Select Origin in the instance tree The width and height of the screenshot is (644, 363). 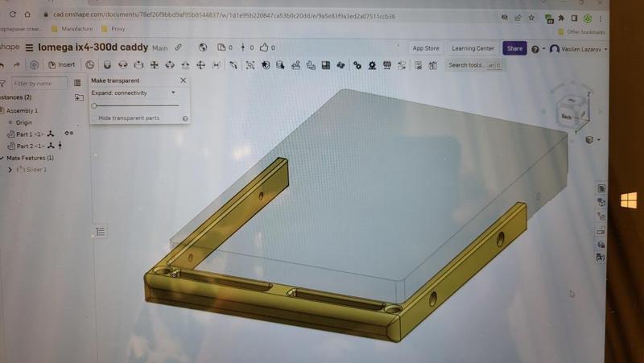[x=24, y=122]
